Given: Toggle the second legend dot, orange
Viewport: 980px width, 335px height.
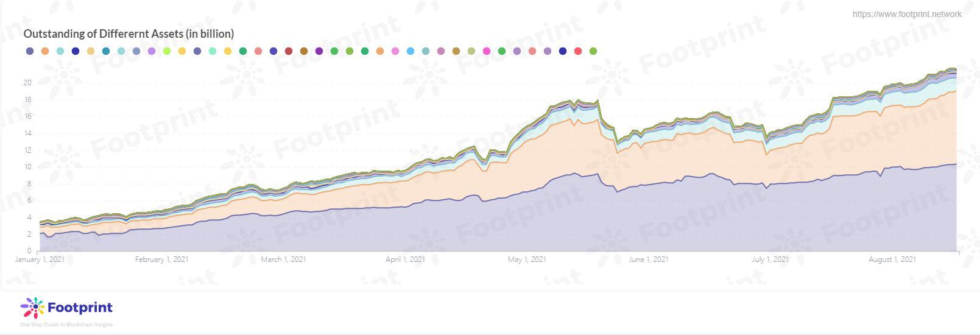Looking at the screenshot, I should (45, 51).
